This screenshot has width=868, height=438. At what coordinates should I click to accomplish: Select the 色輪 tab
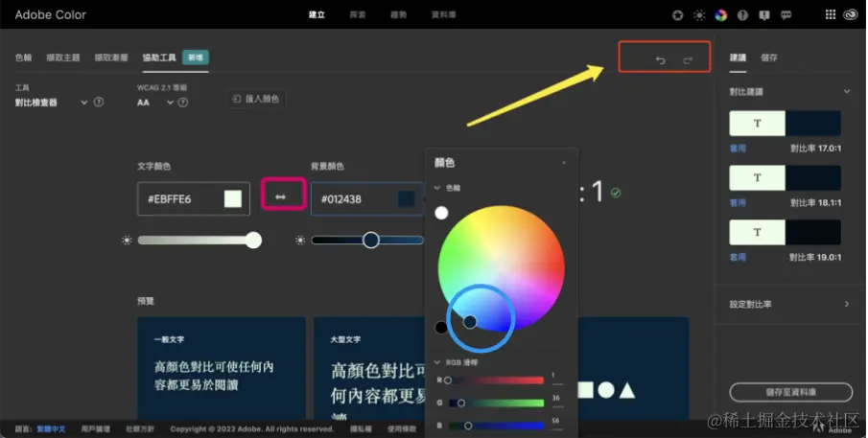[x=23, y=58]
